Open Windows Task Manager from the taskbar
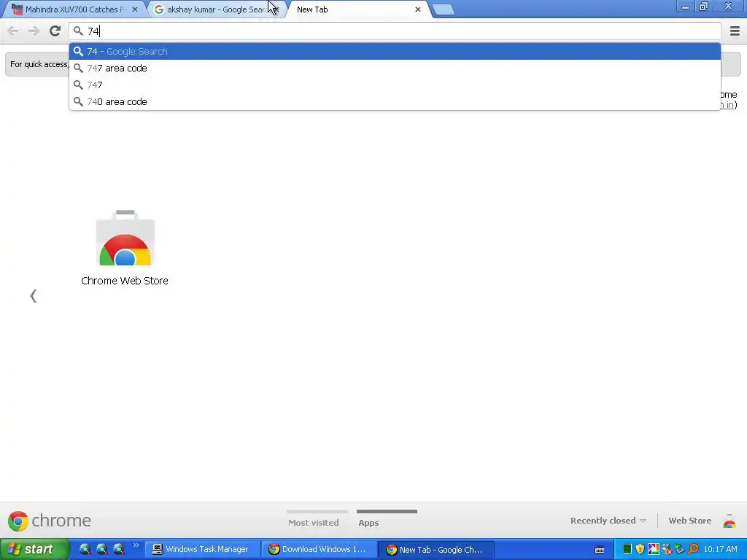The height and width of the screenshot is (560, 747). pos(201,550)
